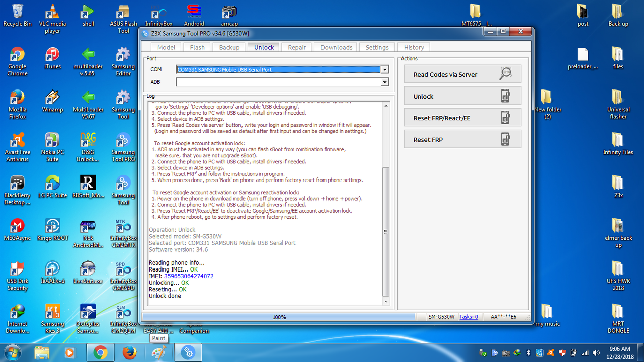Open the Universal flasher folder
This screenshot has width=644, height=362.
click(x=618, y=104)
